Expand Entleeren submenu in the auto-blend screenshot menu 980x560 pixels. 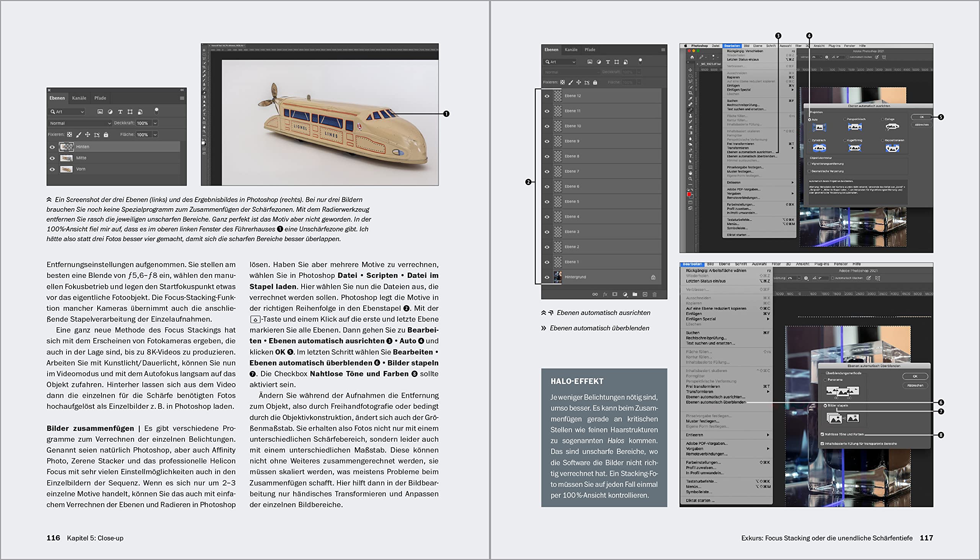(x=768, y=434)
